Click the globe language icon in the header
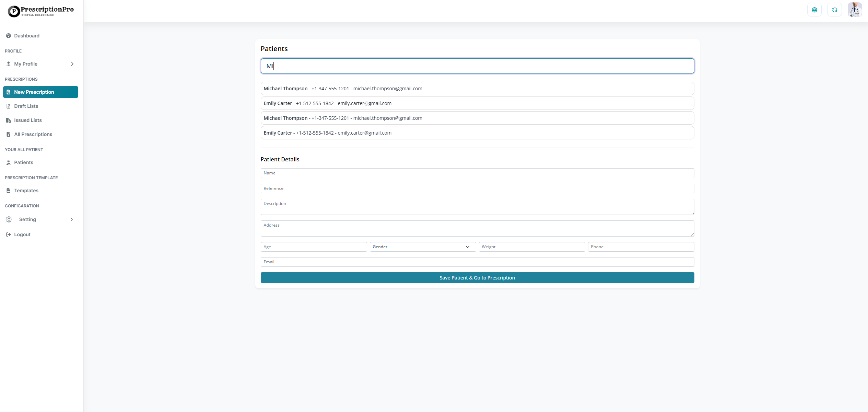Screen dimensions: 868x412 [x=814, y=10]
